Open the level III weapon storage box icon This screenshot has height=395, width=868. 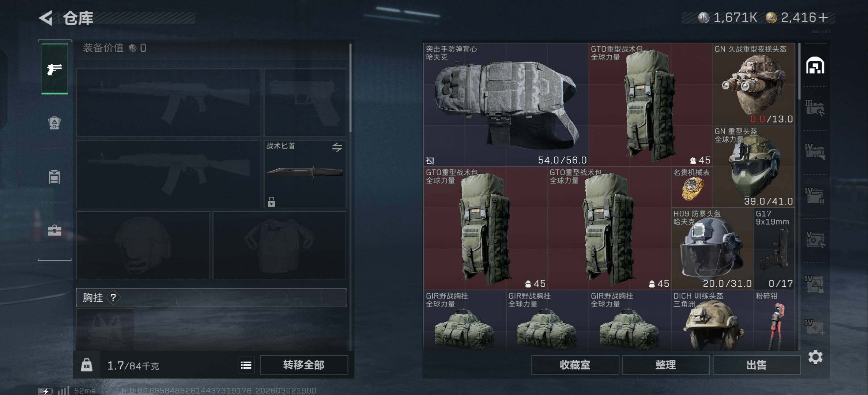[815, 108]
